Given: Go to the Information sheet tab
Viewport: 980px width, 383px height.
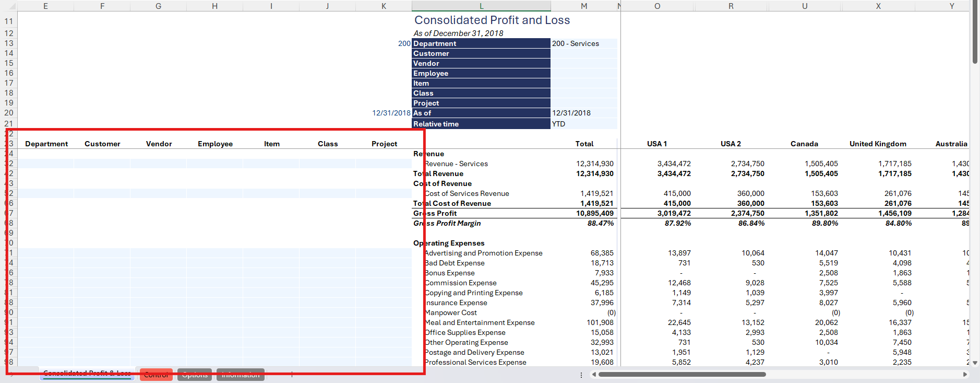Looking at the screenshot, I should coord(240,375).
